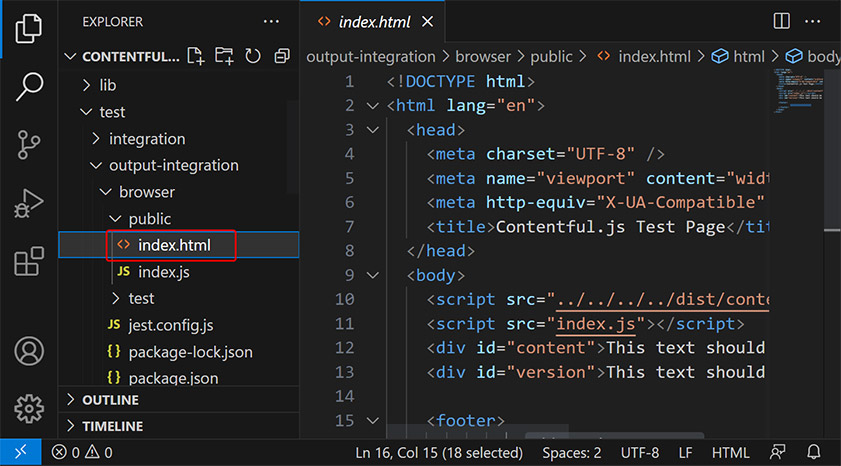The width and height of the screenshot is (841, 466).
Task: Fold the footer element at line 15
Action: pos(373,421)
